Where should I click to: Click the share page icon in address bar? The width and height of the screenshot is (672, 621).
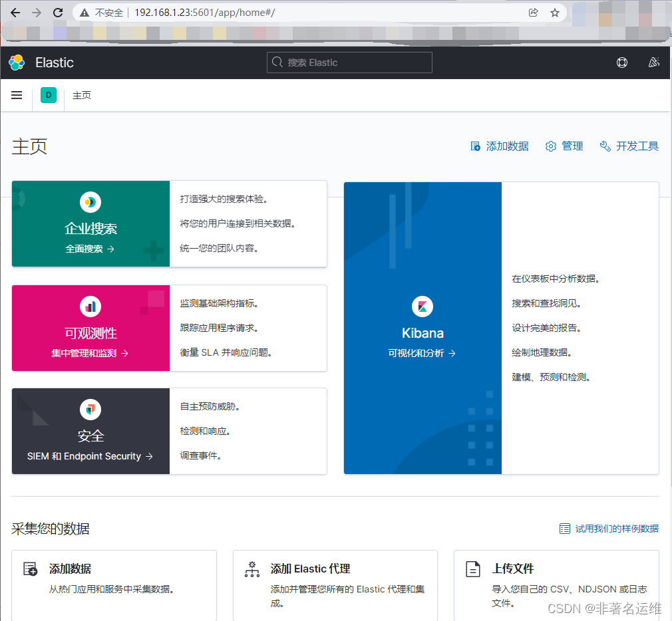[x=533, y=13]
